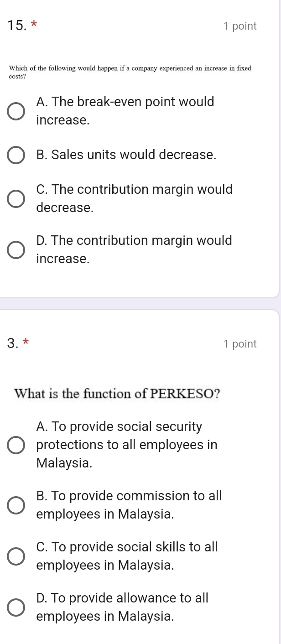The width and height of the screenshot is (281, 644).
Task: Click the answer text 'A. The break-even point would increase.'
Action: pyautogui.click(x=125, y=111)
